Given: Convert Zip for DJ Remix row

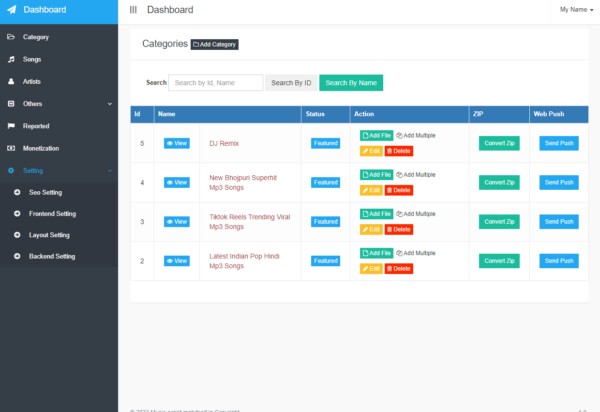Looking at the screenshot, I should (x=499, y=143).
